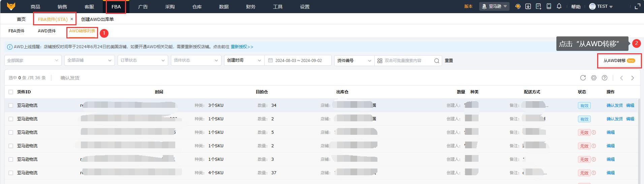The height and width of the screenshot is (184, 644).
Task: Click the 版本 link in top bar
Action: pos(468,6)
